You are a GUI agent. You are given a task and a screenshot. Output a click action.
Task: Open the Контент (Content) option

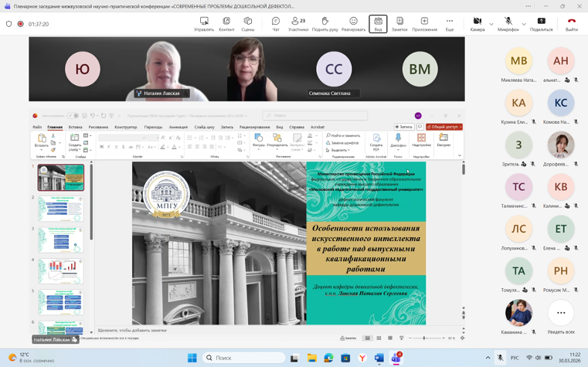226,24
